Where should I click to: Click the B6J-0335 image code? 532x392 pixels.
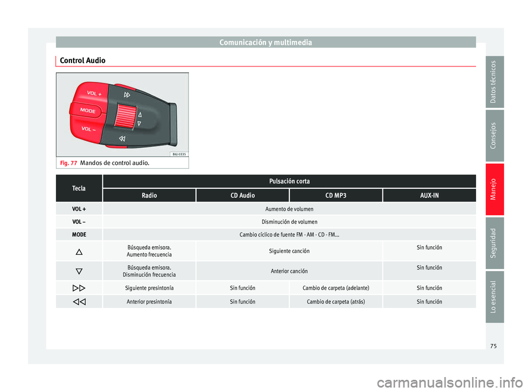click(x=179, y=154)
